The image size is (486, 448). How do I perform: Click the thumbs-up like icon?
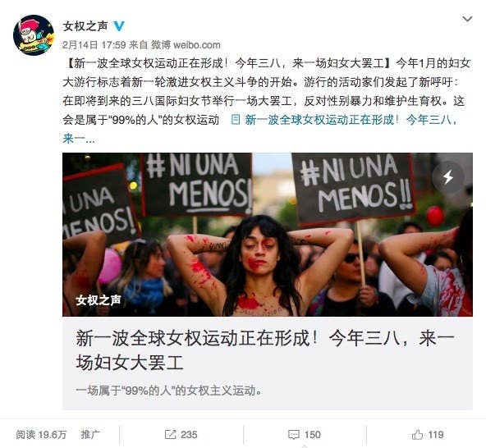point(417,435)
